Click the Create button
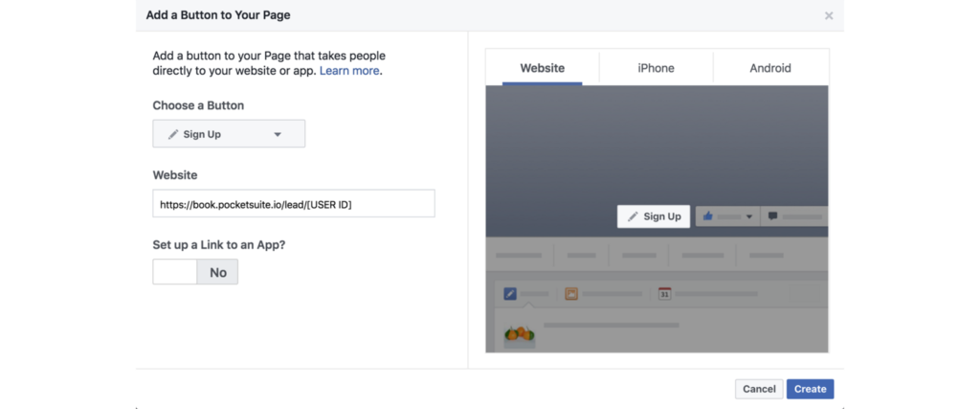Screen dimensions: 980x409 click(810, 389)
